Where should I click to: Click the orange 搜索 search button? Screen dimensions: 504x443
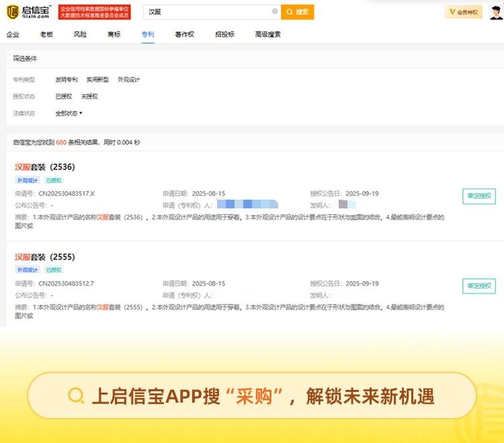click(297, 12)
